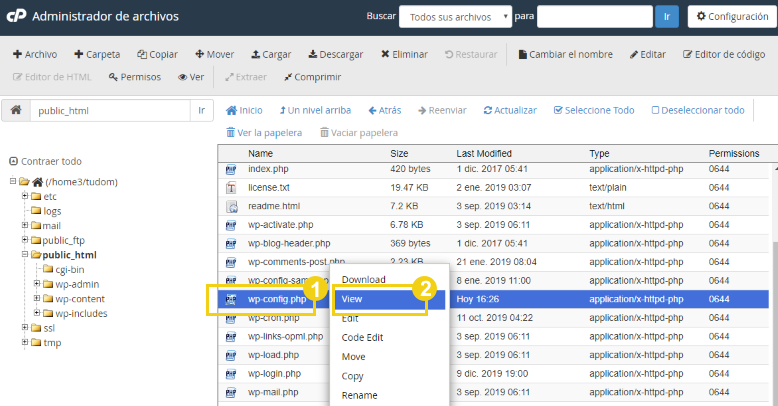The height and width of the screenshot is (406, 778).
Task: Click Un nivel arriba
Action: click(315, 110)
